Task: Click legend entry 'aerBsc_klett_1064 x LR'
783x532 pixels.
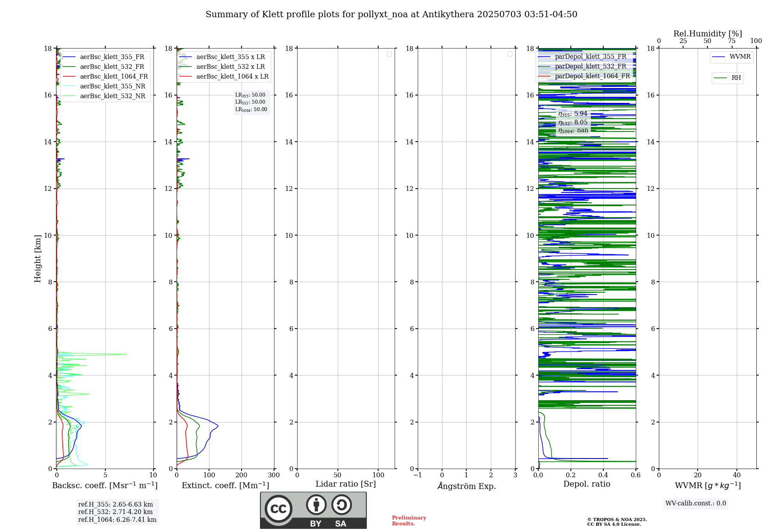Action: 224,76
